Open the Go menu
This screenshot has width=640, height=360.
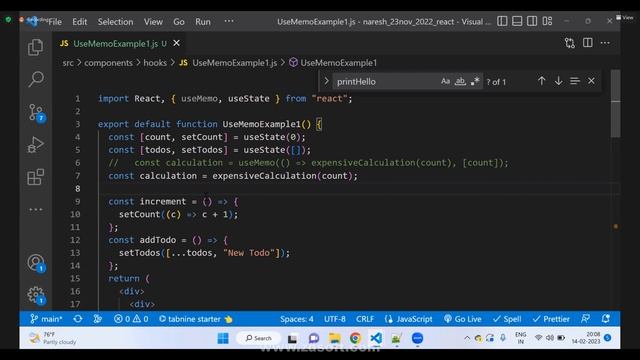pyautogui.click(x=179, y=22)
